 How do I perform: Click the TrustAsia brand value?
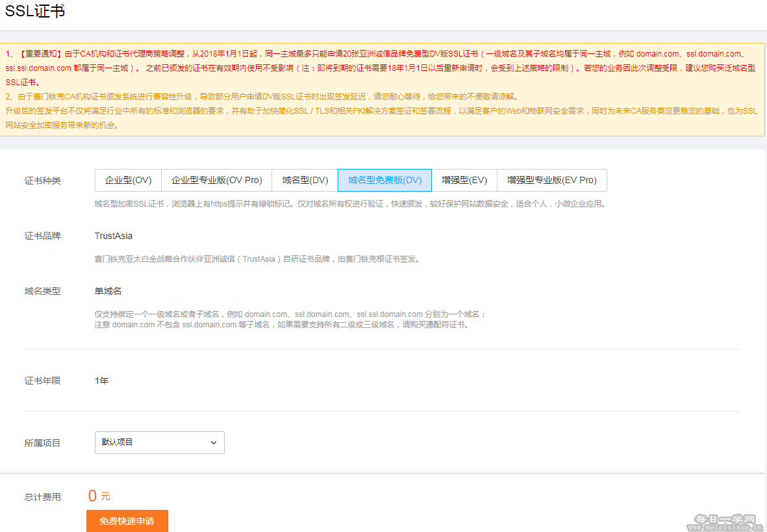tap(114, 236)
